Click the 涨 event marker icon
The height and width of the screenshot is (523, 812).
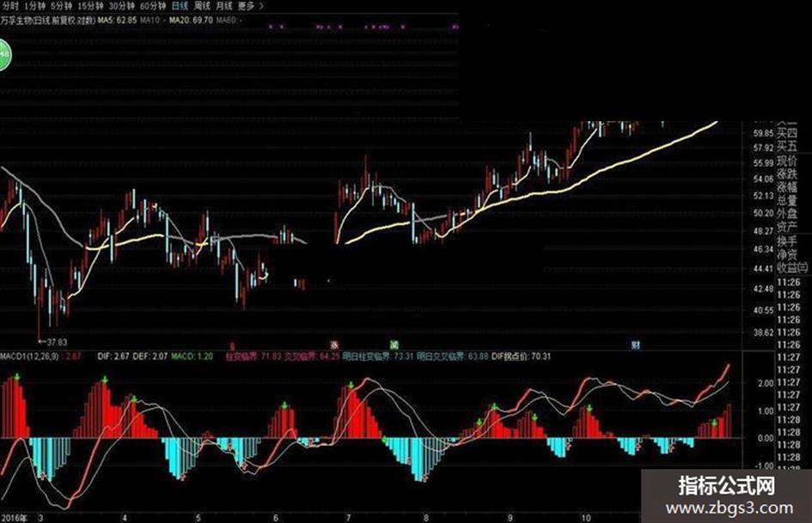[x=334, y=344]
